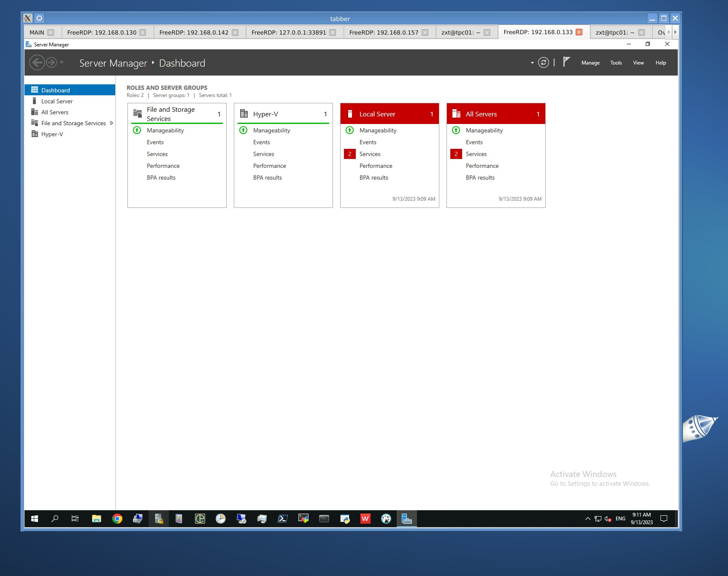Select All Servers in the sidebar
Viewport: 728px width, 576px height.
point(70,112)
